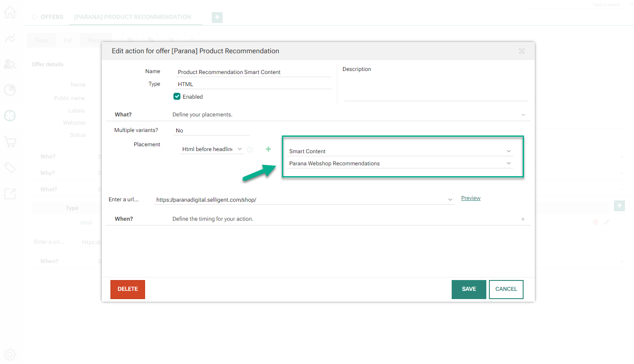634x364 pixels.
Task: Click the Cancel button
Action: click(506, 289)
